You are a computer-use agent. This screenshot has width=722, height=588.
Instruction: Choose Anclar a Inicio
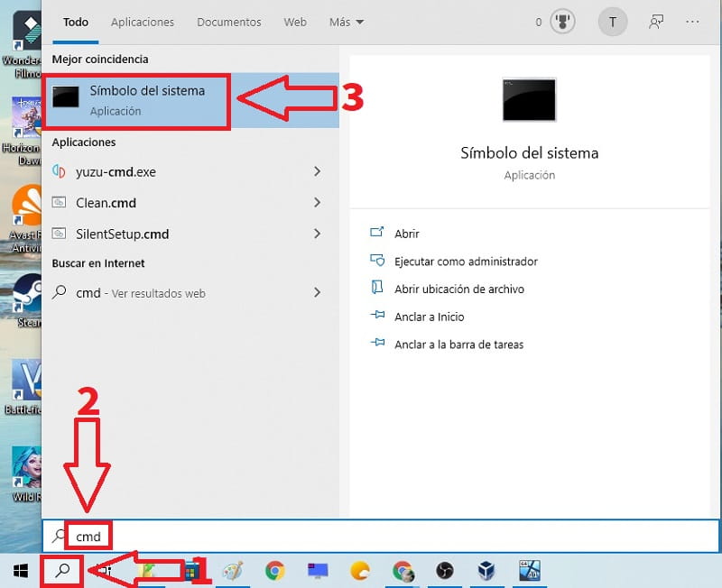[x=430, y=317]
